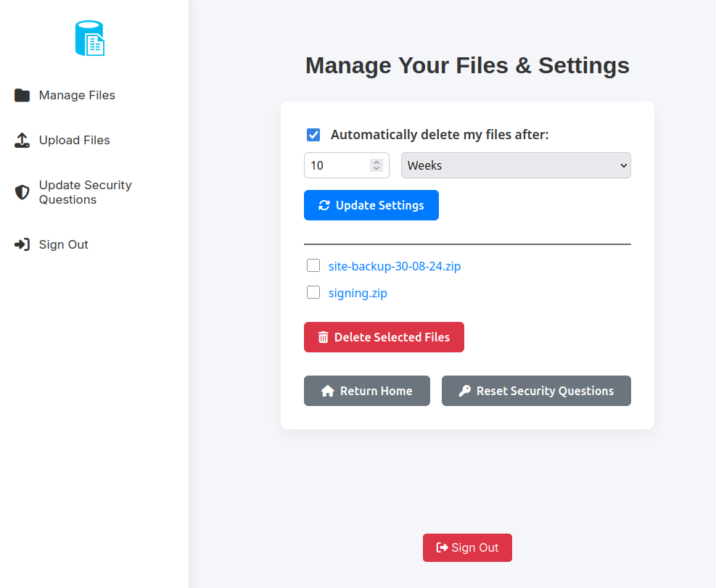716x588 pixels.
Task: Click the database file logo icon
Action: click(90, 38)
